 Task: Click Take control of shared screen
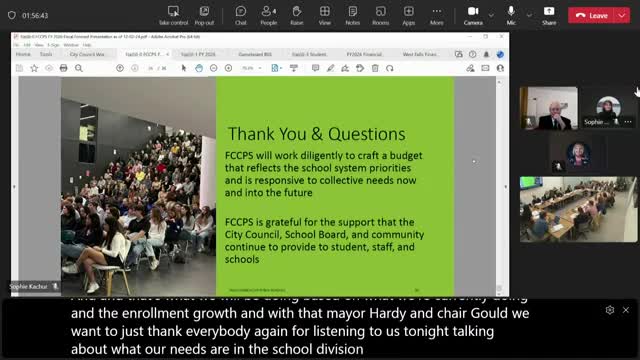pos(173,16)
